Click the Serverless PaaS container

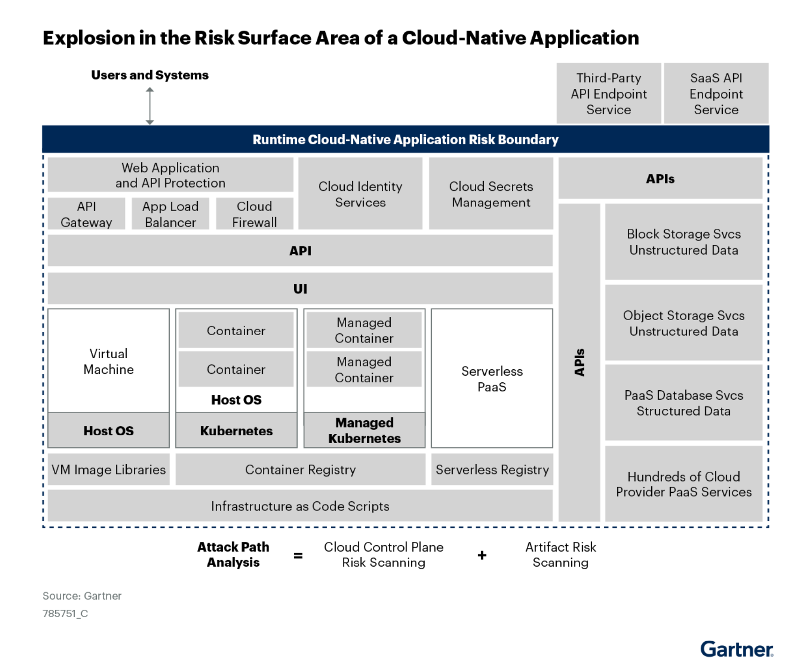click(491, 378)
